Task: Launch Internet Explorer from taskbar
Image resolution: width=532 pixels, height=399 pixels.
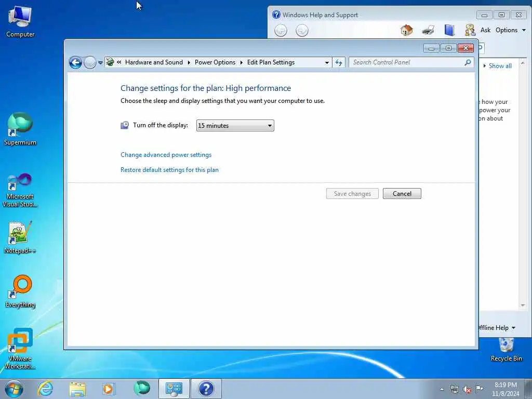Action: pyautogui.click(x=45, y=389)
